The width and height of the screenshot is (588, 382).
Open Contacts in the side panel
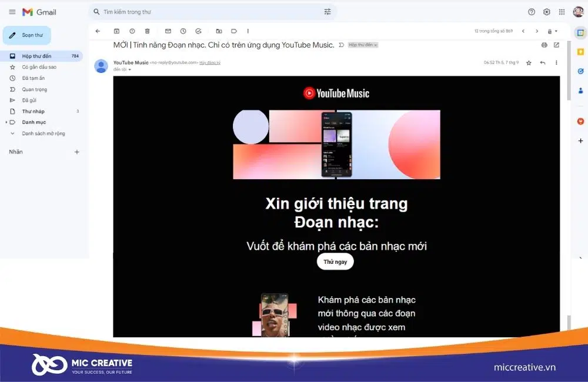580,91
